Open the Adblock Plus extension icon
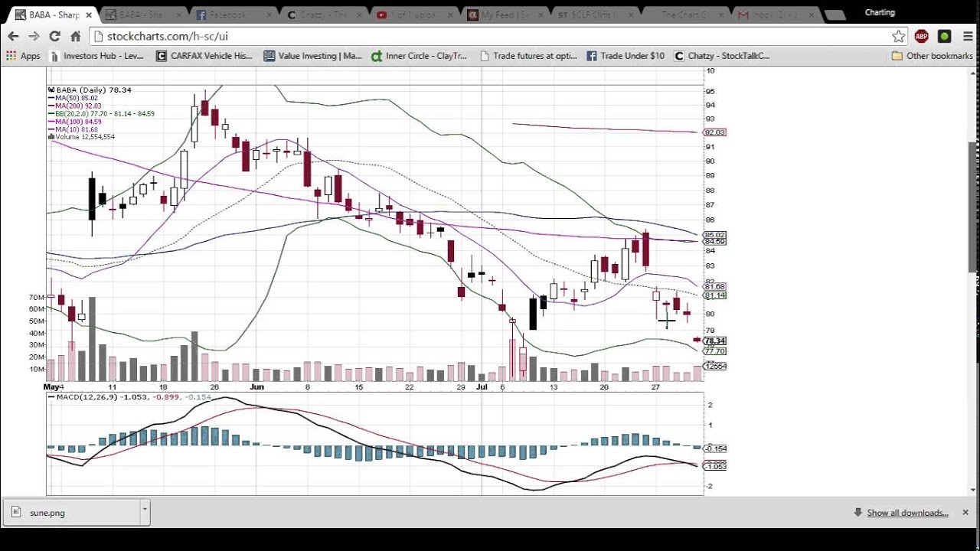This screenshot has height=551, width=980. [x=921, y=36]
